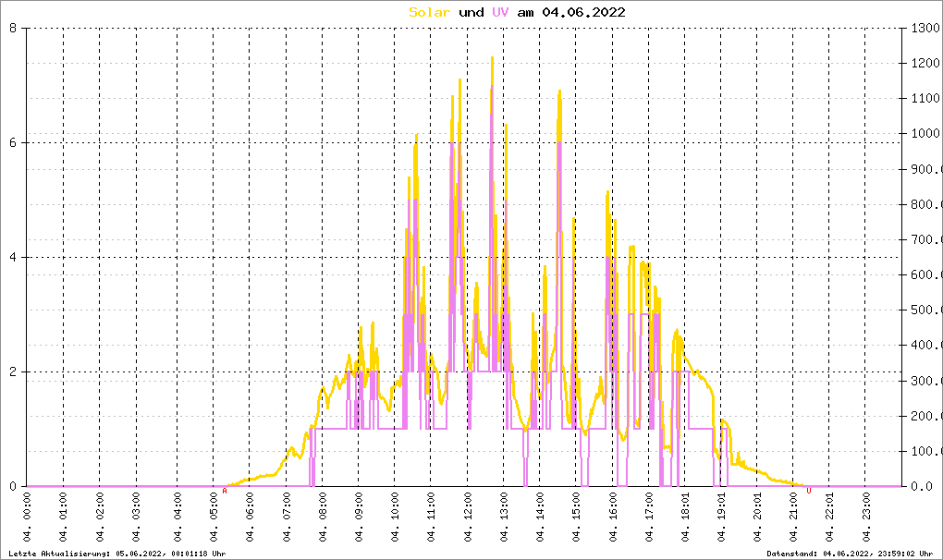Click the time label '04. 09:00'
Image resolution: width=943 pixels, height=560 pixels.
coord(359,517)
